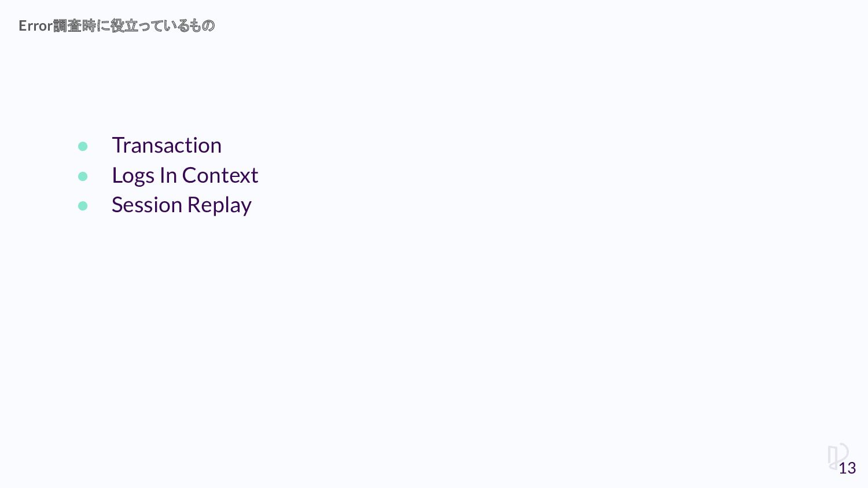Click the logo icon at bottom right
This screenshot has height=488, width=868.
836,455
